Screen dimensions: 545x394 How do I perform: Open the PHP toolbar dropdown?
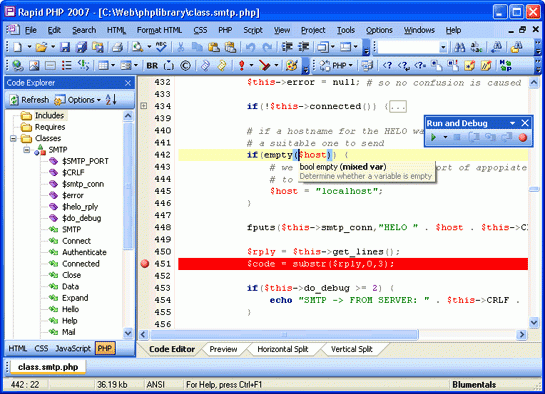(336, 65)
